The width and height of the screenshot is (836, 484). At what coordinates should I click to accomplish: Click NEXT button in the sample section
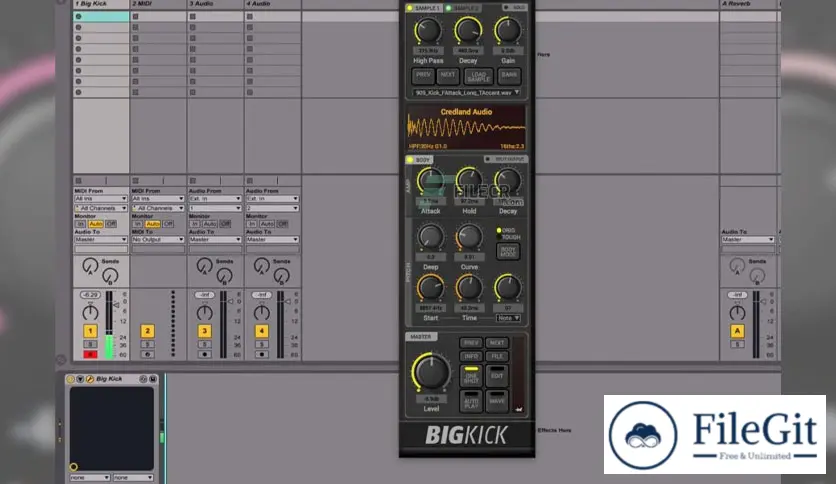[x=448, y=76]
